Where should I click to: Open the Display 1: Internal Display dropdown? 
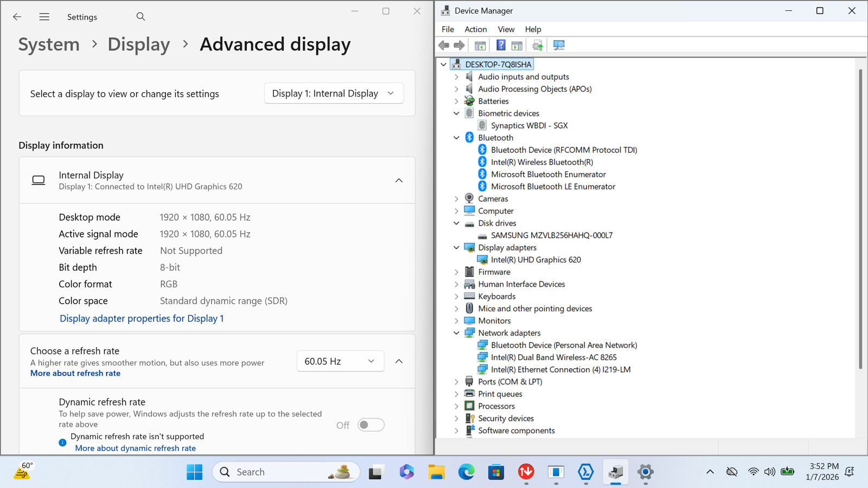tap(334, 93)
